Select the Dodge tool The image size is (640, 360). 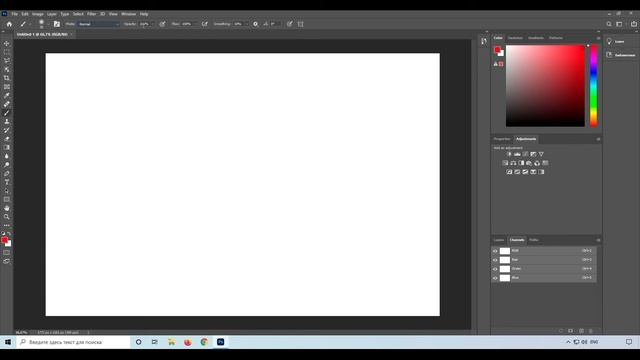point(7,164)
